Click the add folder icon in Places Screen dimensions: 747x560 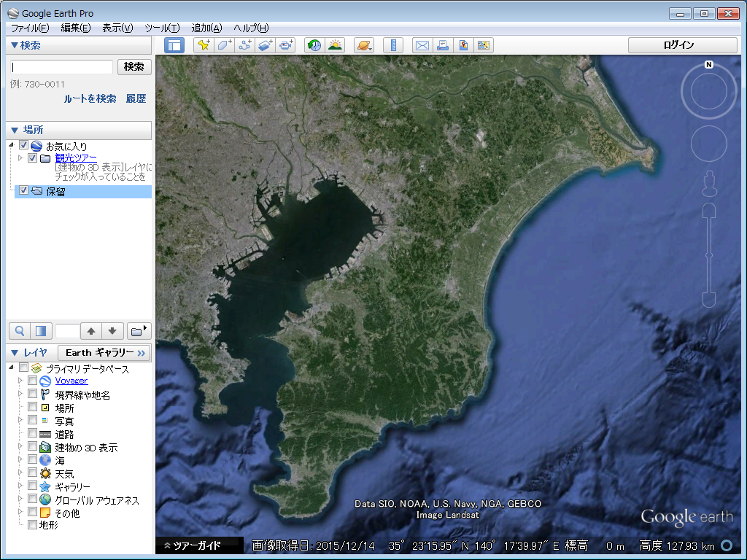[139, 331]
